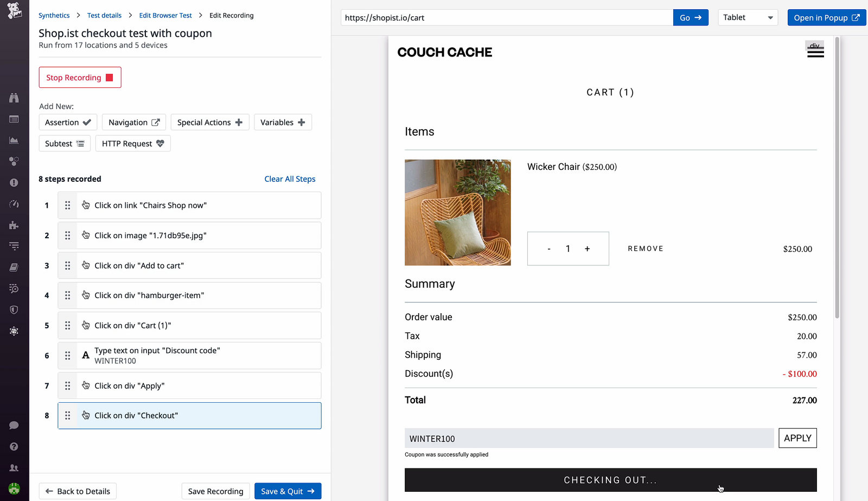This screenshot has height=501, width=868.
Task: Click the Datadog logo at top left
Action: (x=13, y=11)
